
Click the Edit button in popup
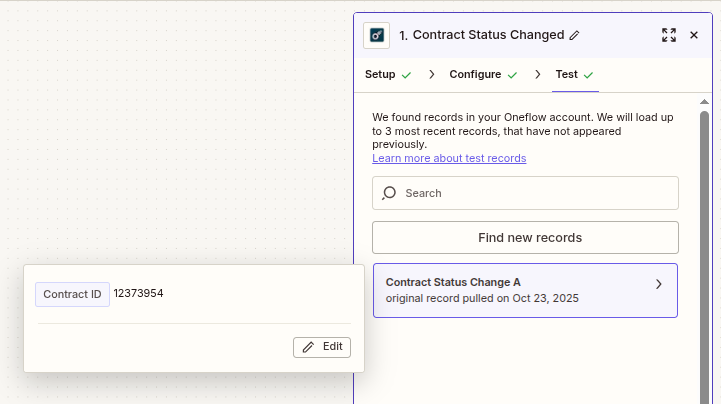point(322,347)
